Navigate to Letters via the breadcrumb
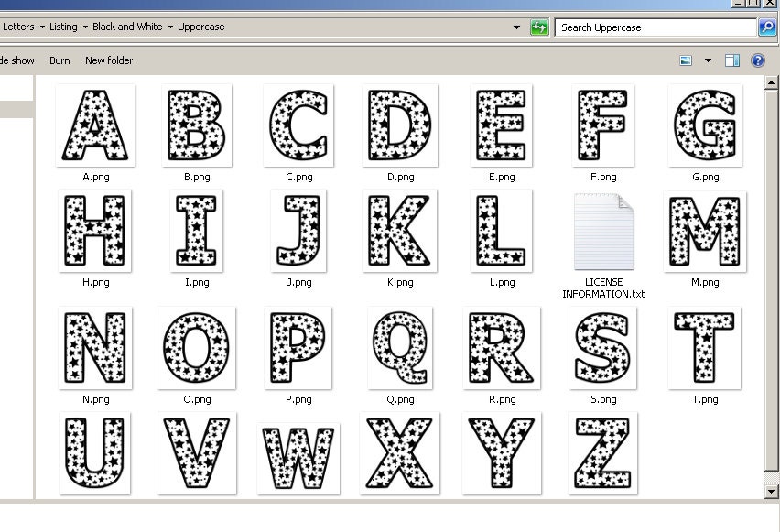This screenshot has width=780, height=532. pyautogui.click(x=18, y=27)
